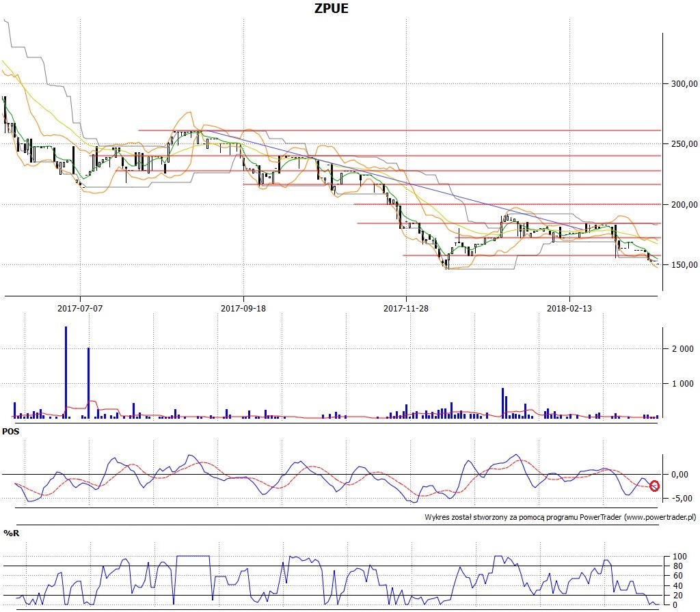Select the 2017-11-28 date label
The width and height of the screenshot is (700, 612).
[406, 308]
